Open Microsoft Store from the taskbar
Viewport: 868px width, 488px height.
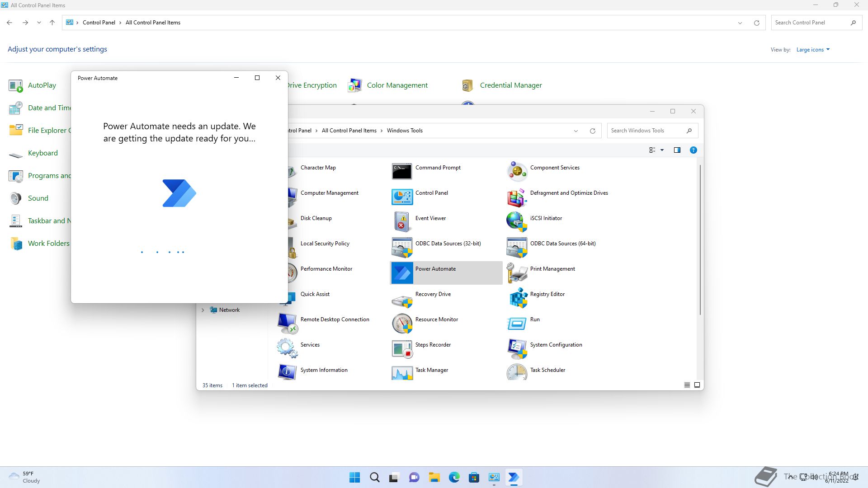474,477
